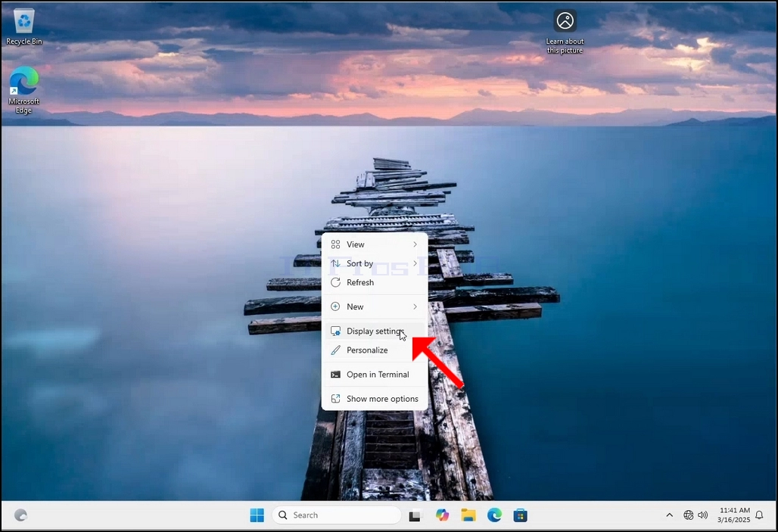Open the New submenu entry

375,306
